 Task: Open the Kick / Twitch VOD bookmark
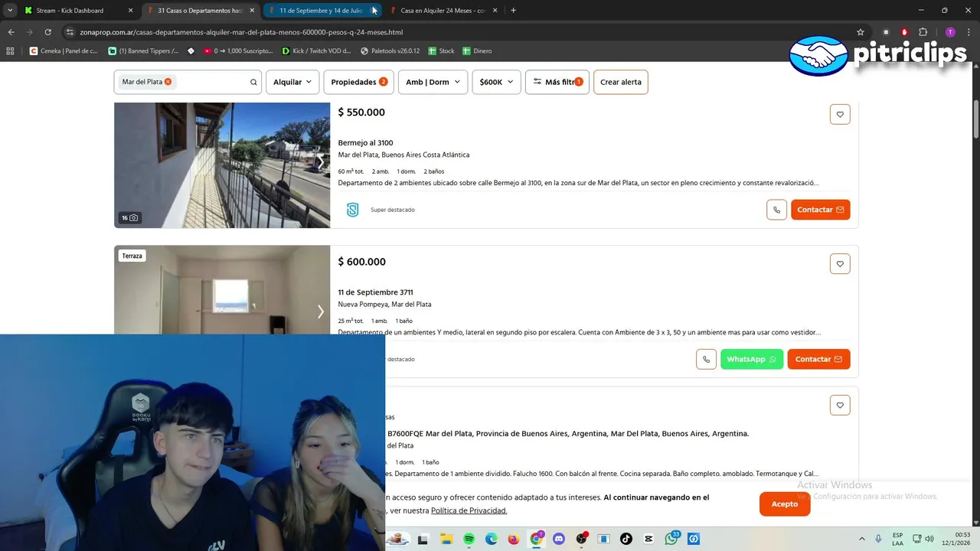pos(316,51)
